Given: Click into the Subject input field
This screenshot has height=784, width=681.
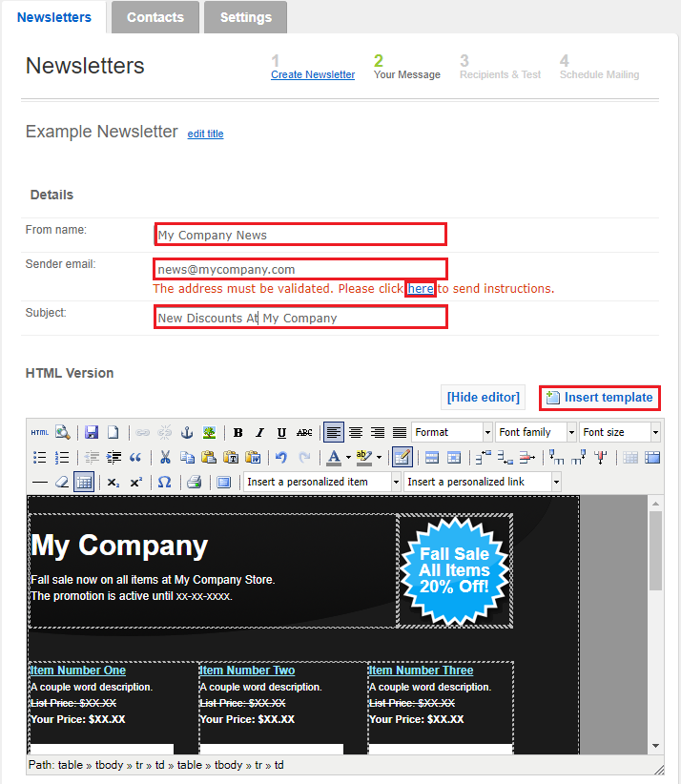Looking at the screenshot, I should 300,317.
